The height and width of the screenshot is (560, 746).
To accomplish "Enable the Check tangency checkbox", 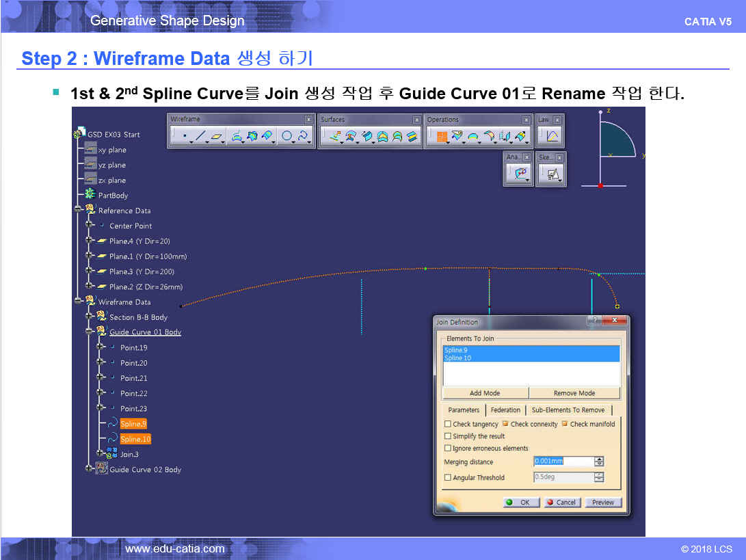I will pos(448,424).
